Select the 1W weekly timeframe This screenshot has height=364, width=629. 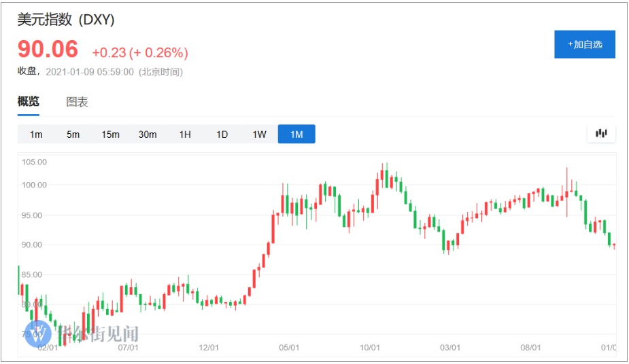point(259,134)
